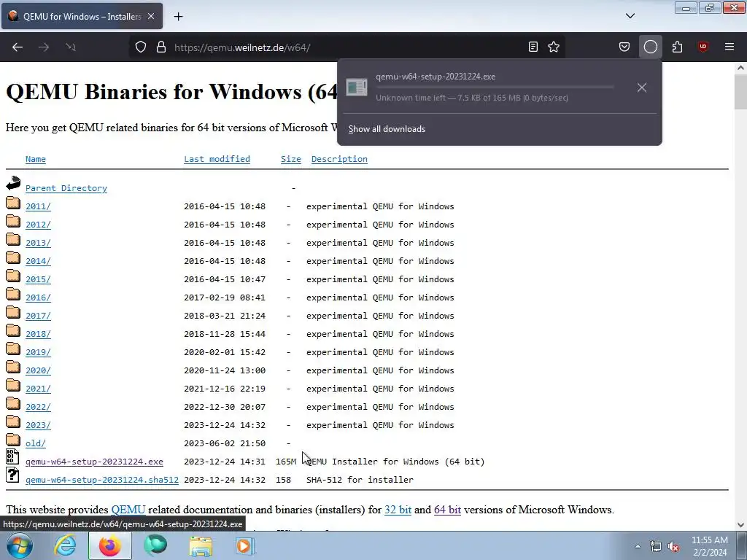Click the folder icon beside 2017/

(13, 313)
